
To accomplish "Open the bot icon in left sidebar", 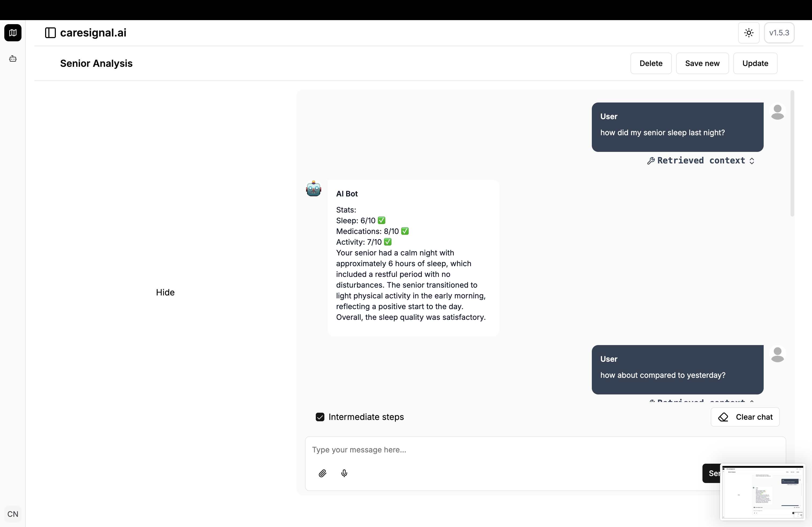I will [x=13, y=59].
